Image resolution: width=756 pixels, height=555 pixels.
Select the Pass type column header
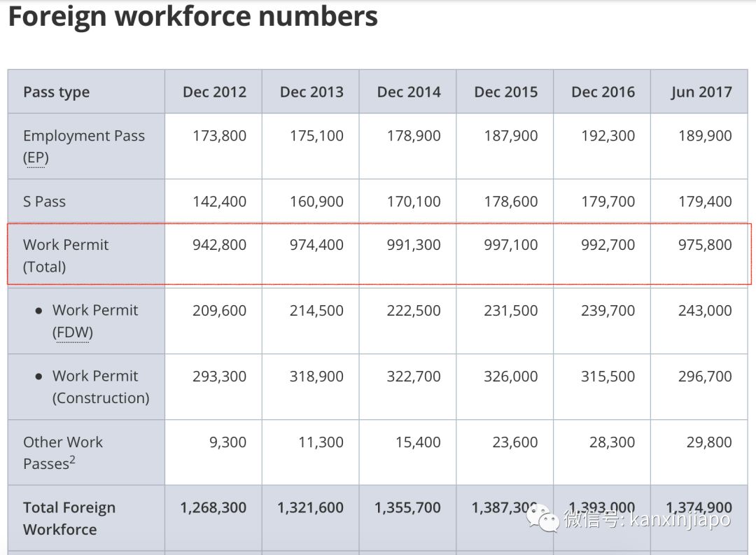click(x=56, y=92)
